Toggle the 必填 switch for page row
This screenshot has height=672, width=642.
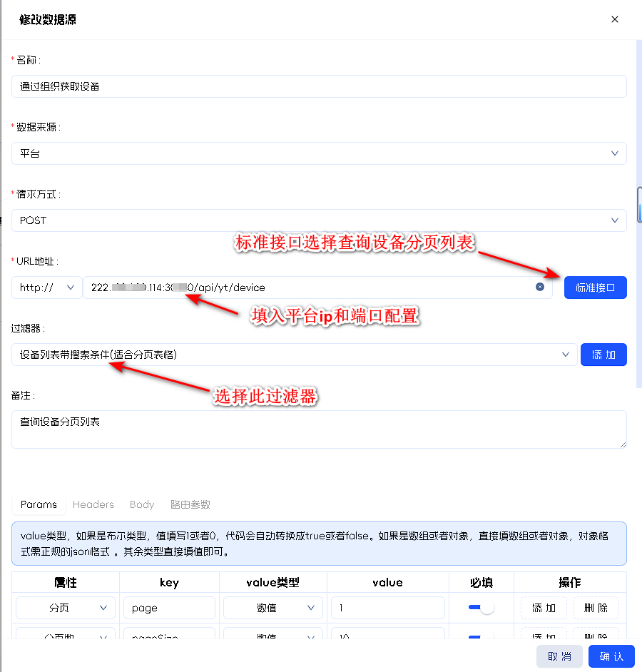[x=481, y=608]
